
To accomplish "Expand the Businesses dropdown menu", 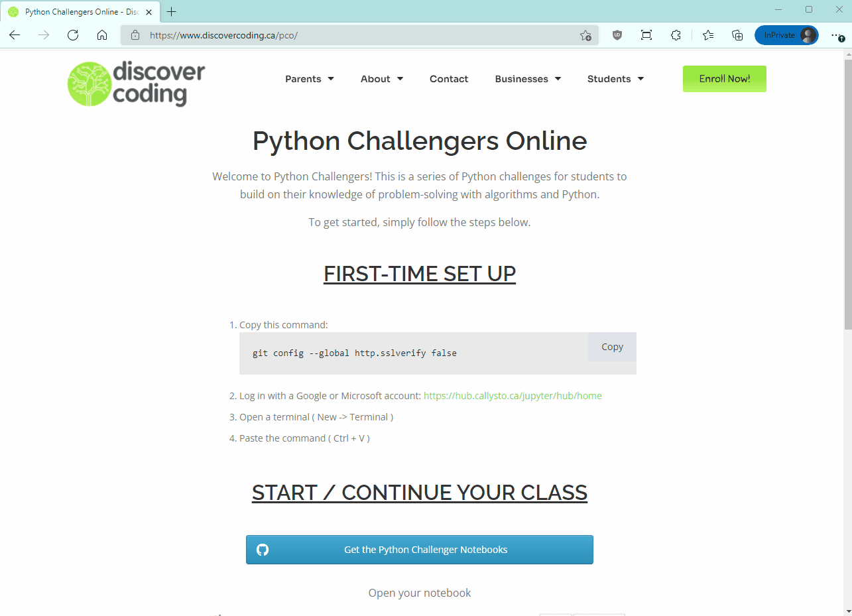I will pyautogui.click(x=528, y=79).
